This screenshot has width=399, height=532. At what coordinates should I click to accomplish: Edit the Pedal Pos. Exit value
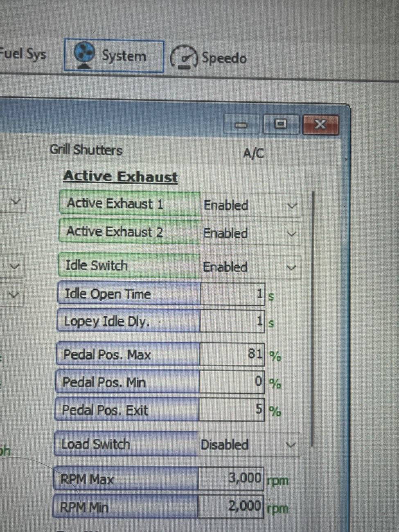click(x=231, y=410)
